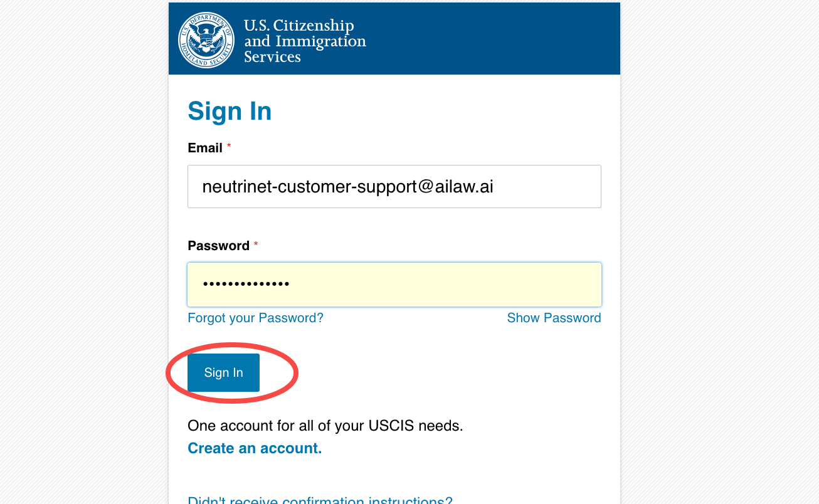
Task: Click the One account for all USCIS needs text
Action: point(325,426)
